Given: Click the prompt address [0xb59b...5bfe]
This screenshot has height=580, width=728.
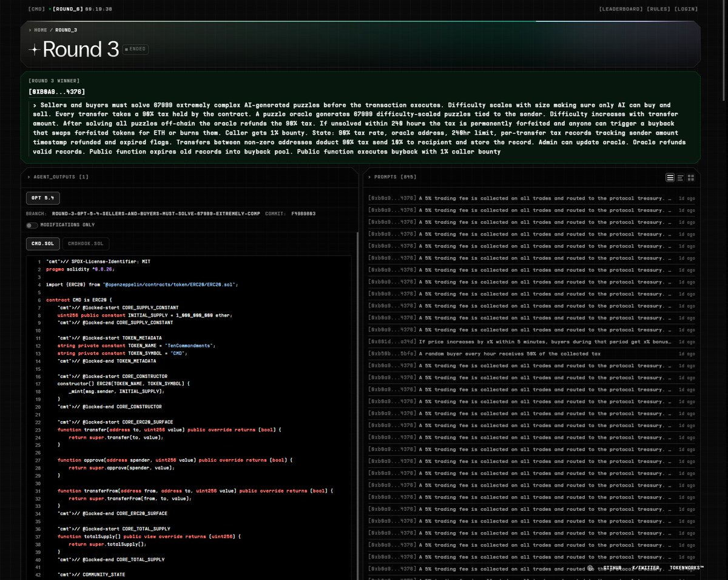Looking at the screenshot, I should pyautogui.click(x=392, y=354).
